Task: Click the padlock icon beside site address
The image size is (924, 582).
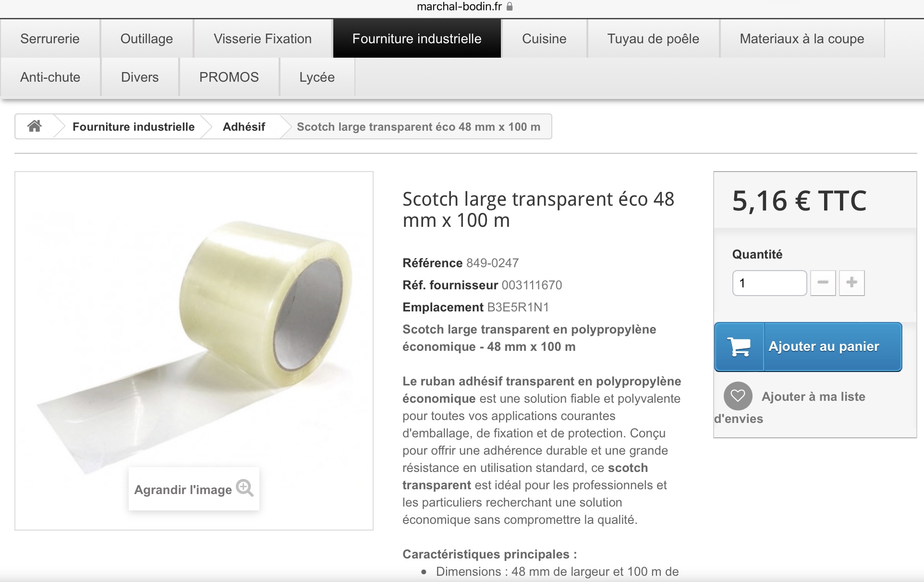Action: point(510,6)
